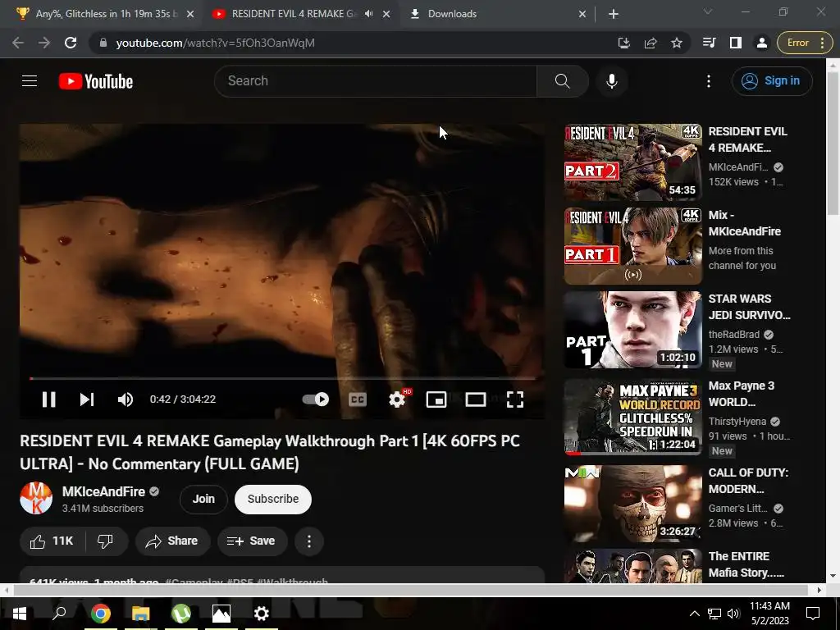The image size is (840, 630).
Task: Open File Explorer from taskbar
Action: [141, 613]
